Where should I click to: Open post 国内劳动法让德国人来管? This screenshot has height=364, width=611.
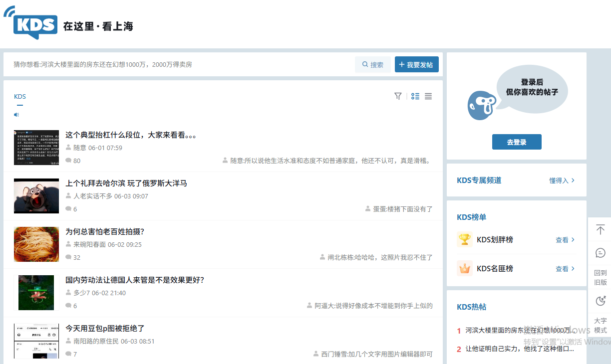[x=135, y=280]
